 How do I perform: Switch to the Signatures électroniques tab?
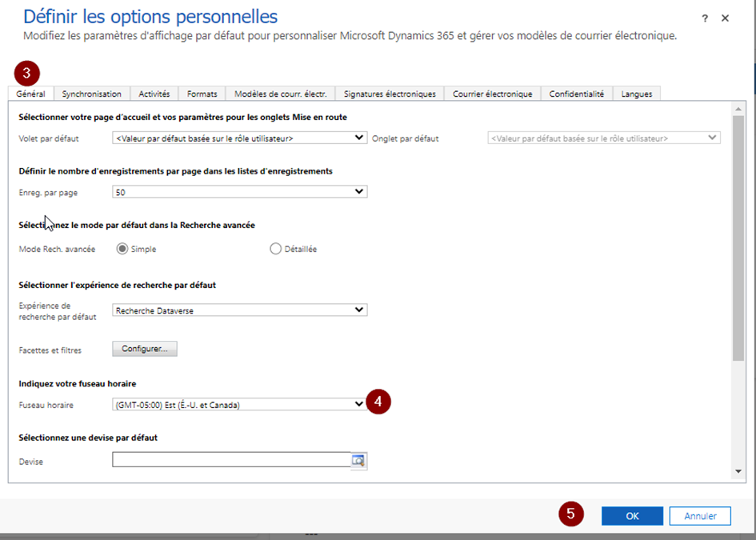390,94
